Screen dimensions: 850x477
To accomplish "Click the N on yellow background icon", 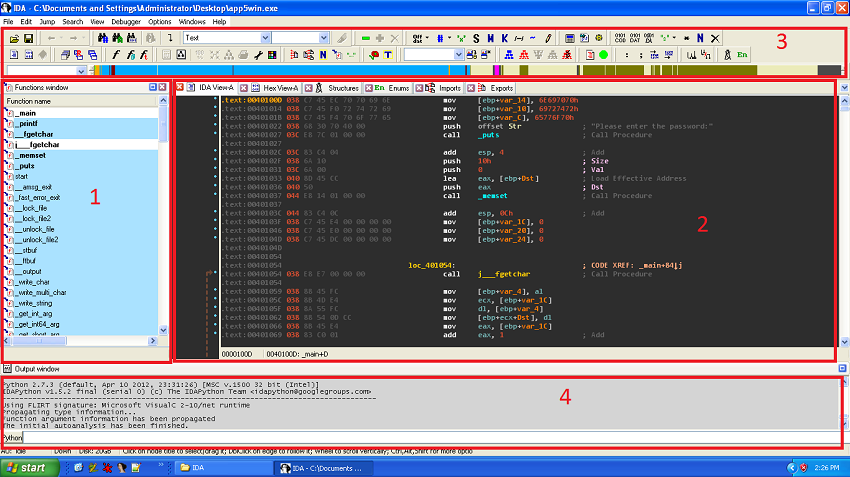I will 323,55.
